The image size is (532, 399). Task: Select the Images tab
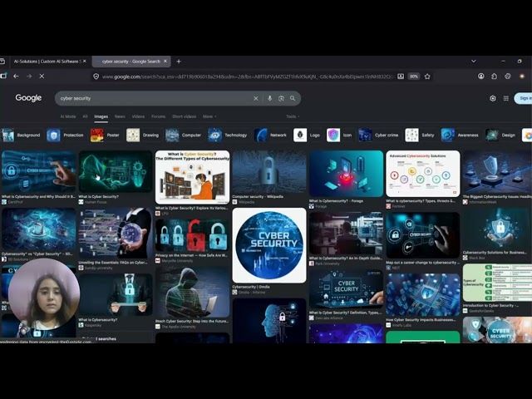point(101,116)
